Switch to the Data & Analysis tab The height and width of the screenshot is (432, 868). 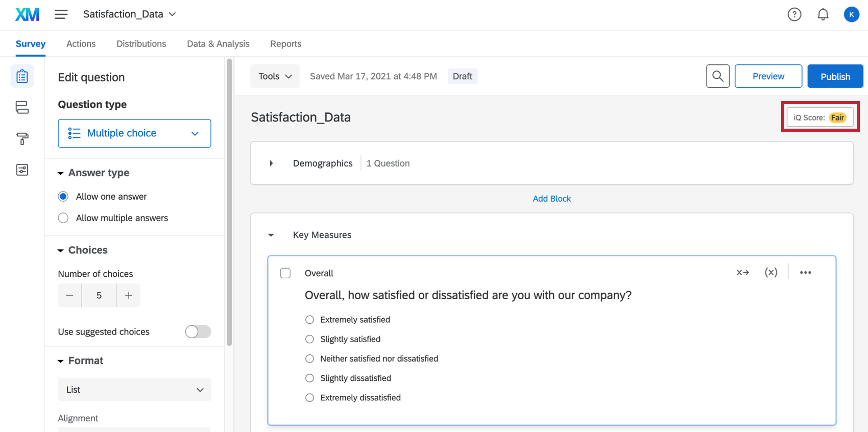(218, 44)
